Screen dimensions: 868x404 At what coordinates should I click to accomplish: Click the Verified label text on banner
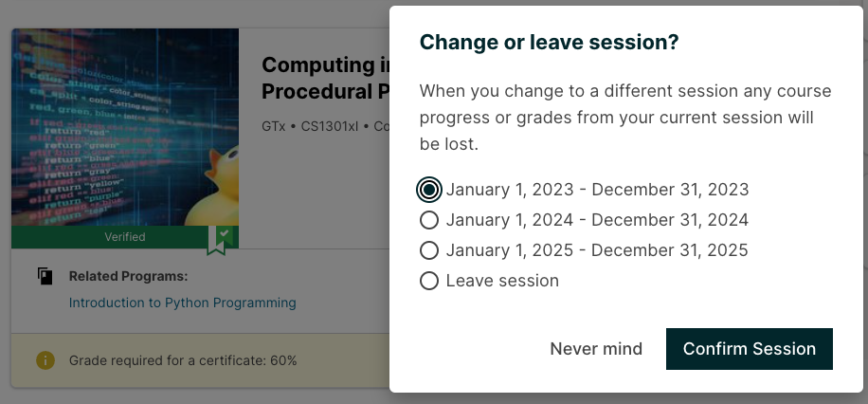tap(125, 237)
